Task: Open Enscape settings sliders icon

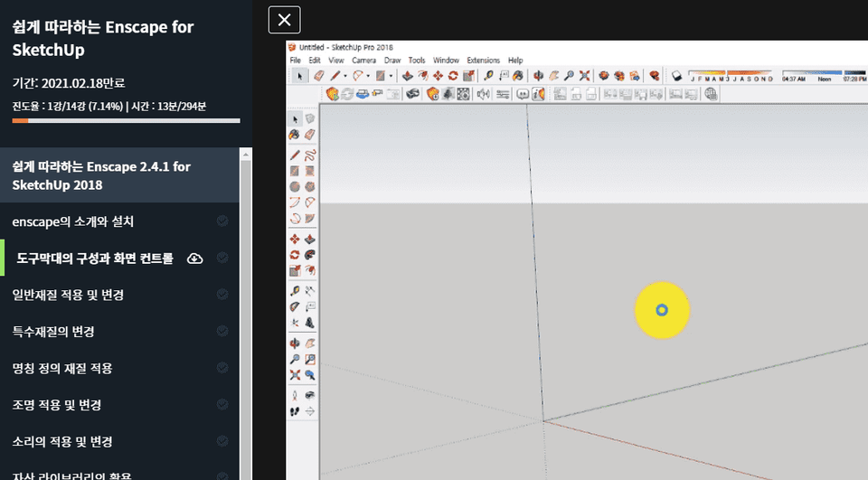Action: (503, 94)
